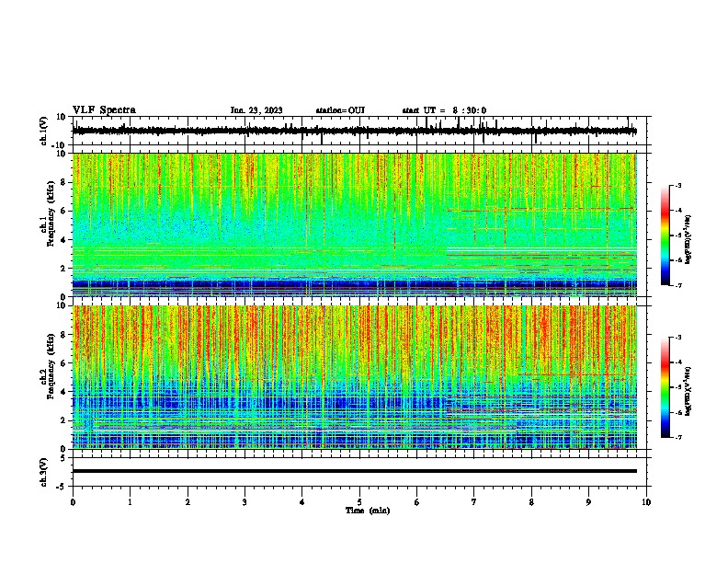Click the "VLF Spectra" plot title
Screen dimensions: 728x563
coord(104,110)
